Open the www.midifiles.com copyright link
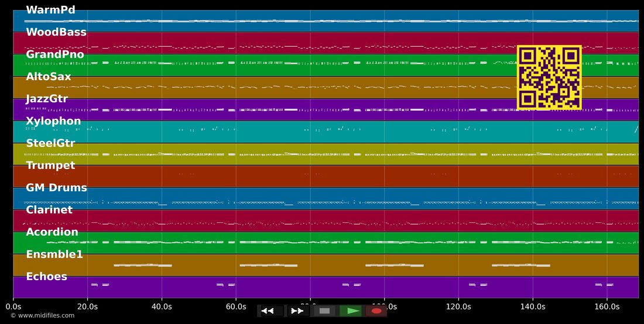 (42, 315)
